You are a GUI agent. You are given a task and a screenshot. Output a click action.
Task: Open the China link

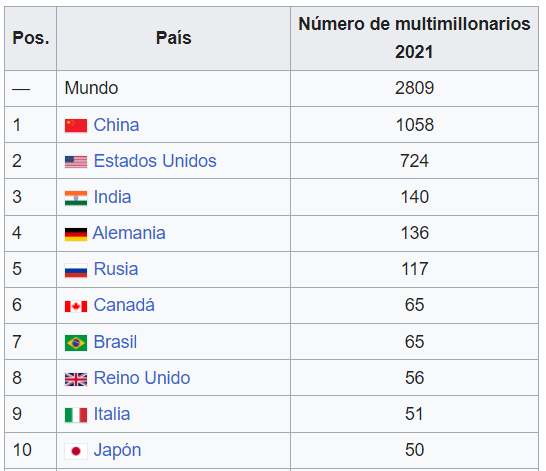pos(116,125)
